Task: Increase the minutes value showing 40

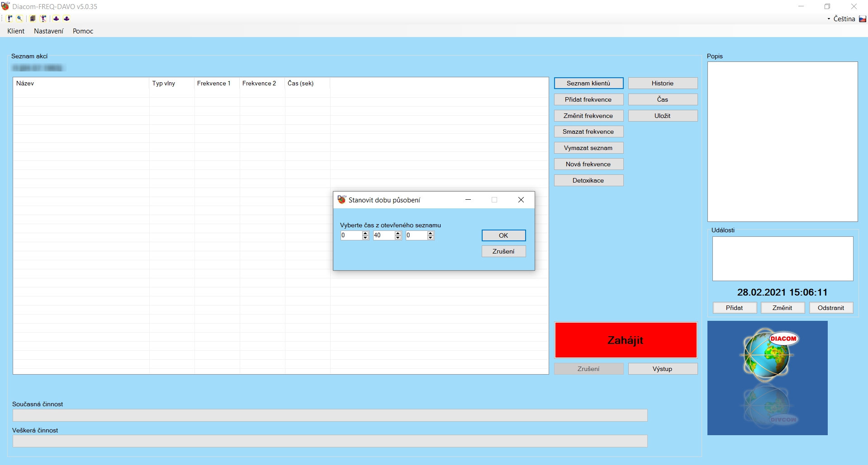Action: [x=398, y=233]
